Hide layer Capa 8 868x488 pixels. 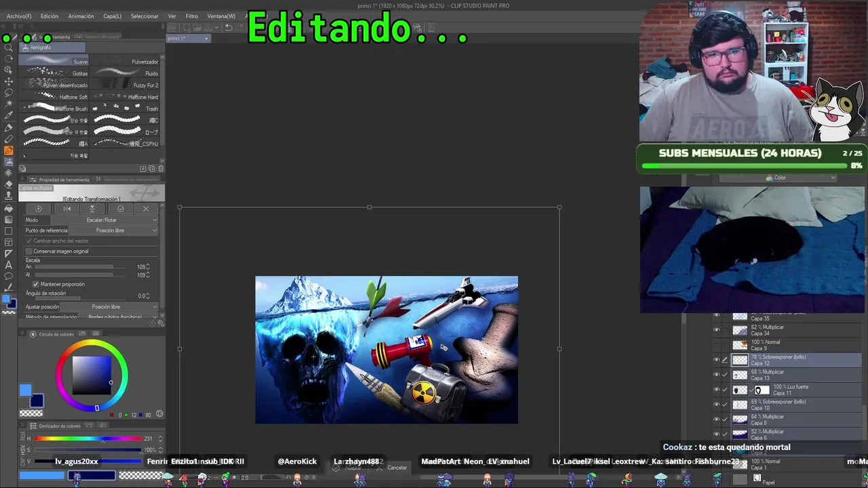coord(716,420)
